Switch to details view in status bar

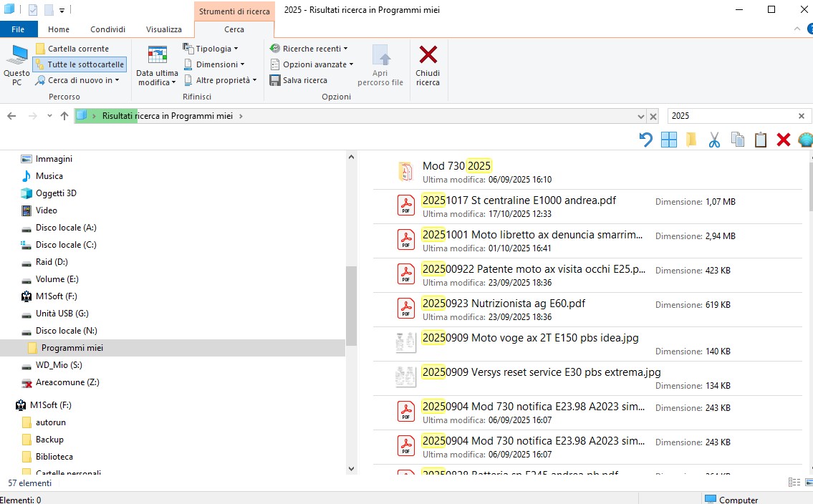tap(794, 483)
